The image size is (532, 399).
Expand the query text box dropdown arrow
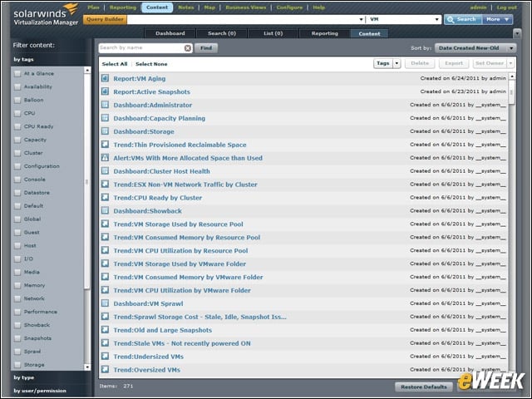pyautogui.click(x=361, y=19)
